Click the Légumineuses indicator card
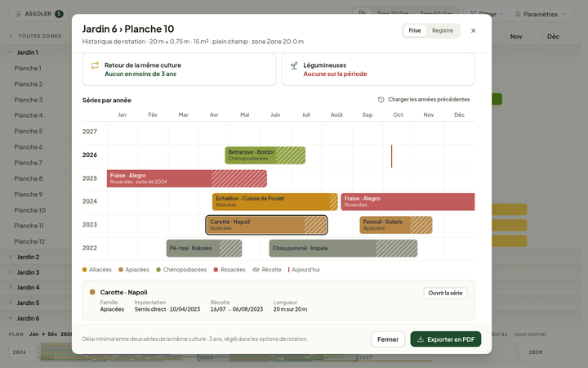The height and width of the screenshot is (368, 588). [x=378, y=69]
